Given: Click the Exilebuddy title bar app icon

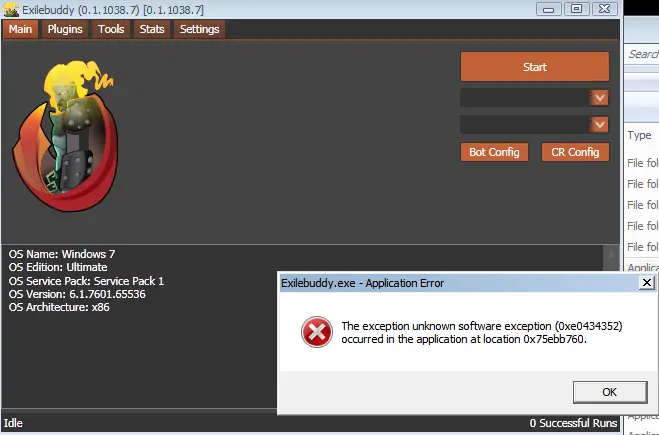Looking at the screenshot, I should (11, 9).
